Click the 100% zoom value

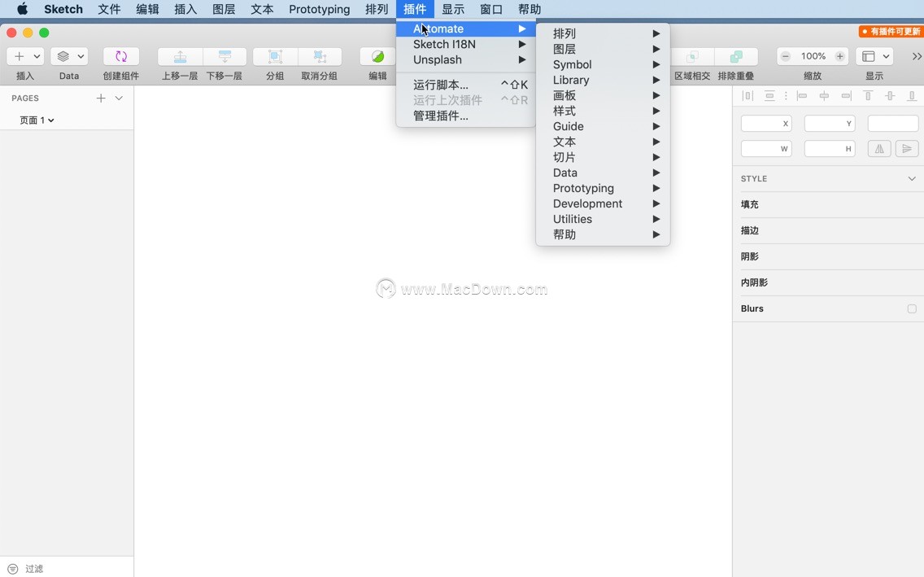click(813, 57)
